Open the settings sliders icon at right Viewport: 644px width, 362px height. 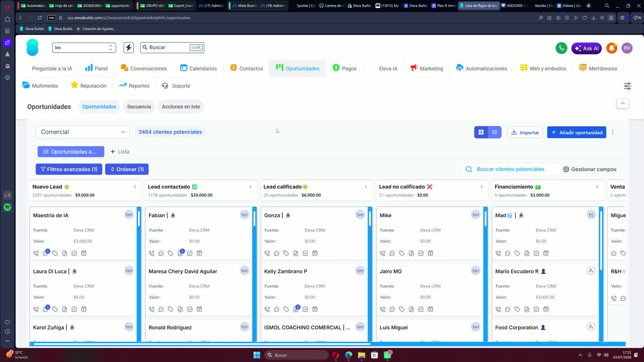(x=627, y=86)
